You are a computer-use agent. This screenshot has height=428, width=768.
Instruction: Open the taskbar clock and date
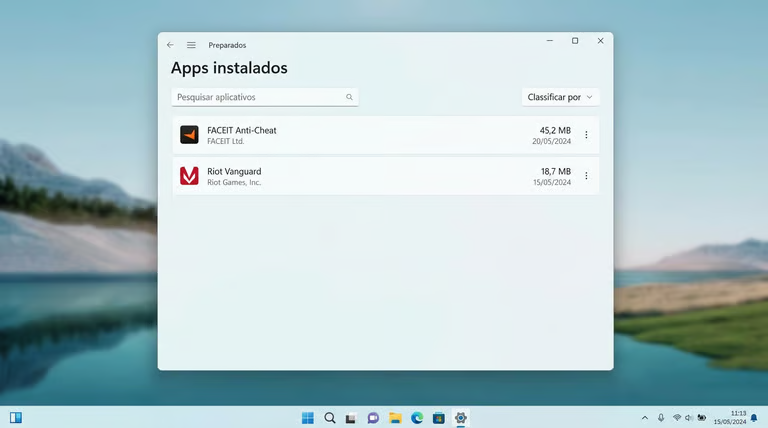pos(730,418)
